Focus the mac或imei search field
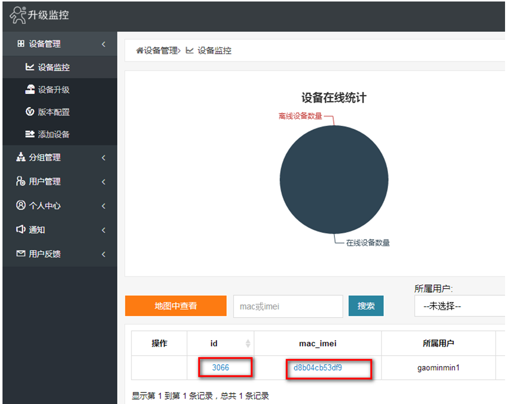532x404 pixels. [x=288, y=306]
